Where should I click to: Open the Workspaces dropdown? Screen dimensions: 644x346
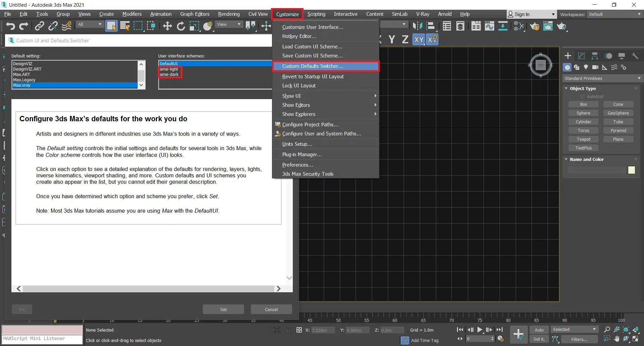(x=615, y=14)
